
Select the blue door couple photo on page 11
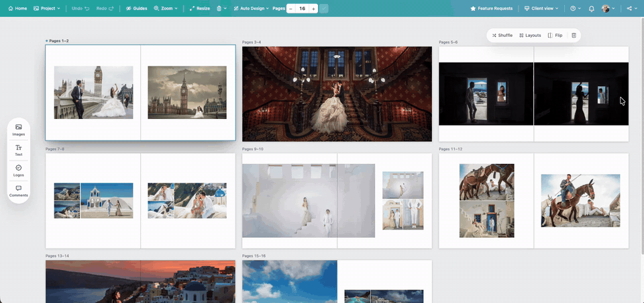click(487, 219)
